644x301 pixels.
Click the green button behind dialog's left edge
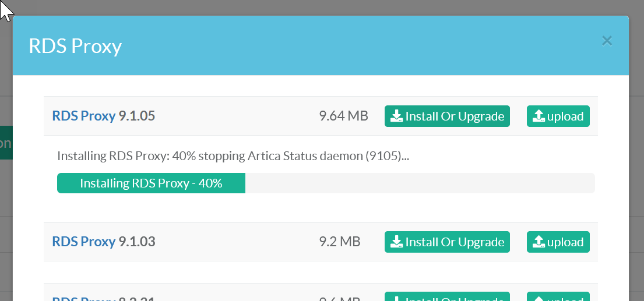(x=6, y=143)
